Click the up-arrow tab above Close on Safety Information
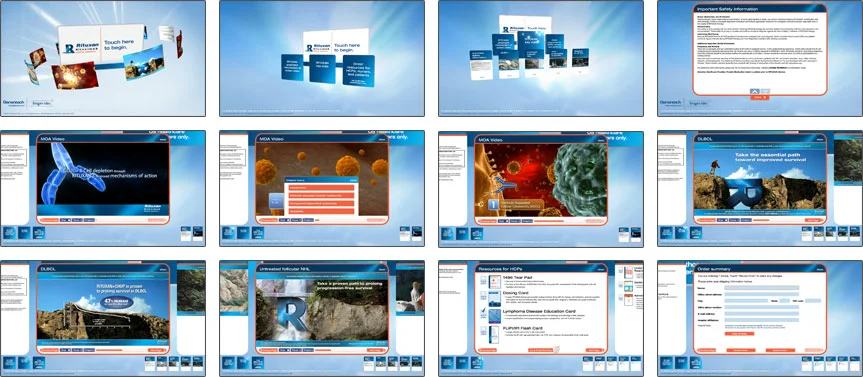Screen dimensions: 863x377 [x=755, y=91]
